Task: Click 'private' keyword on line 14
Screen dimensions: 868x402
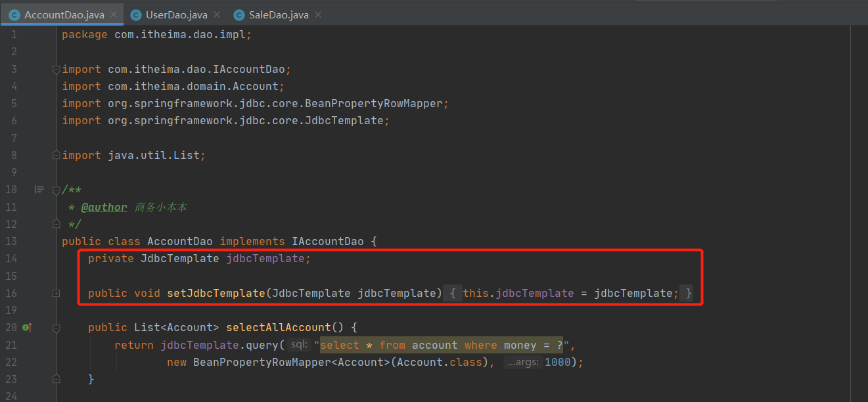Action: pos(111,259)
